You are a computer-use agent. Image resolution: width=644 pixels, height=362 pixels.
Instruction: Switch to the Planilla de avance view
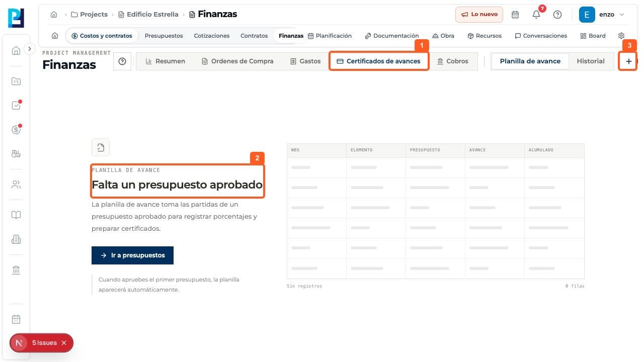(530, 61)
